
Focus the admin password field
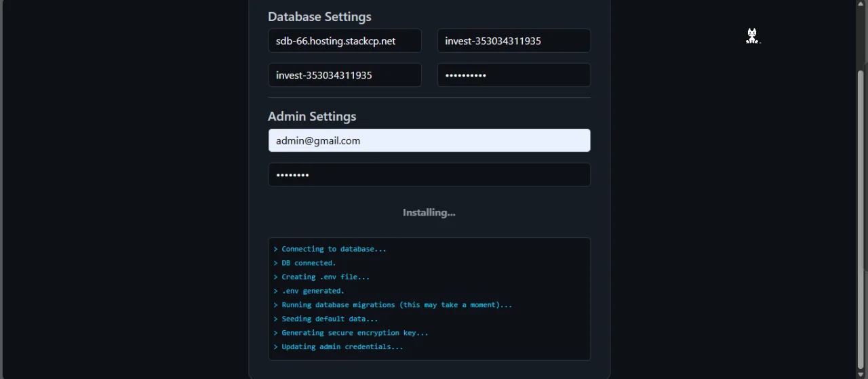pyautogui.click(x=429, y=175)
